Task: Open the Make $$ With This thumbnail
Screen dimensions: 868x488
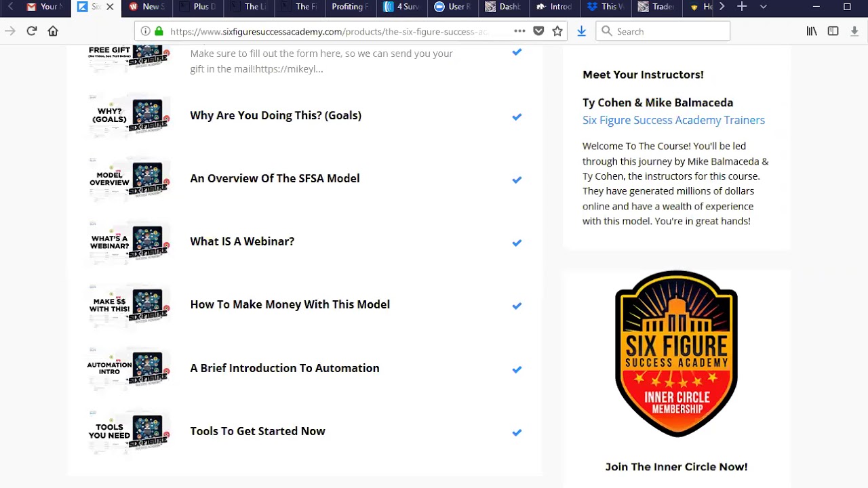Action: pyautogui.click(x=128, y=304)
